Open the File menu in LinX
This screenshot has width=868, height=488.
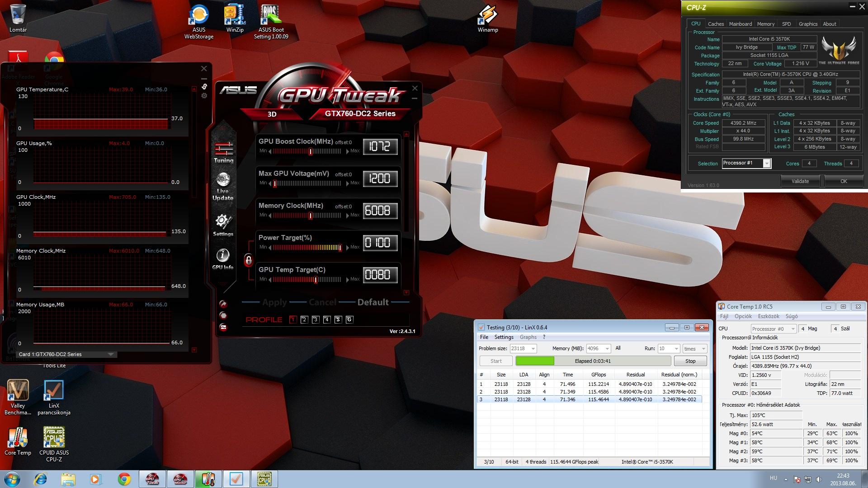pos(484,337)
